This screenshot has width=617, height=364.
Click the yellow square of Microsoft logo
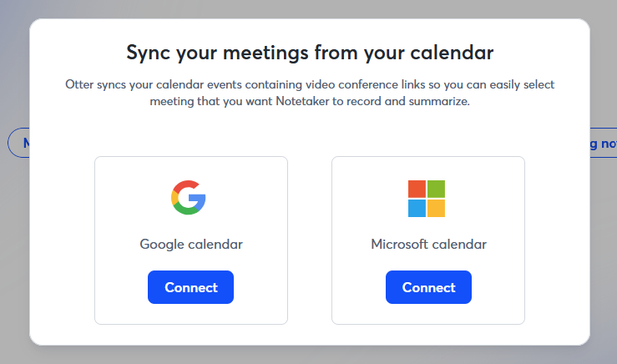[x=437, y=209]
